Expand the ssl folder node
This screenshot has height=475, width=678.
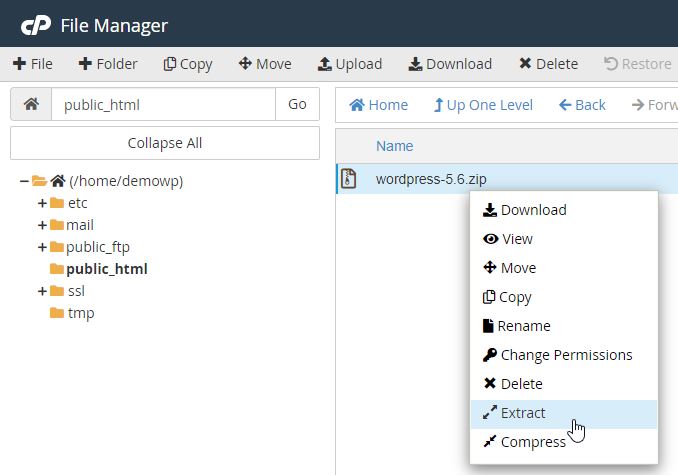(x=42, y=291)
